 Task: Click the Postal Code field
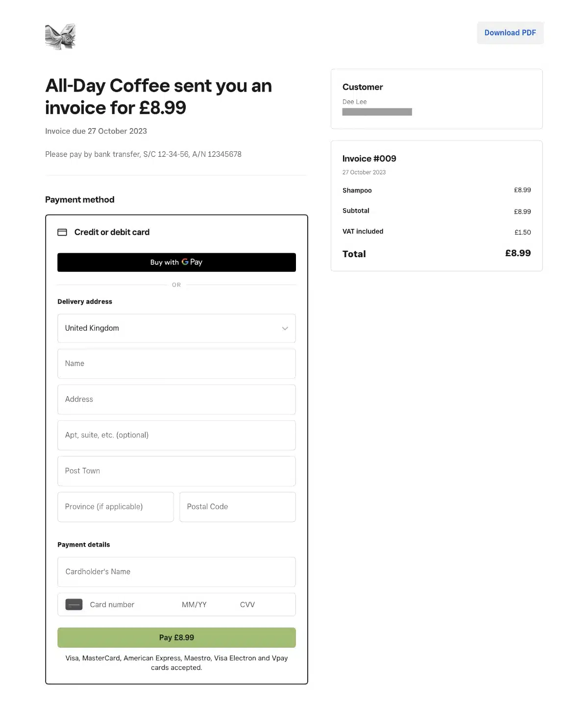(x=237, y=507)
